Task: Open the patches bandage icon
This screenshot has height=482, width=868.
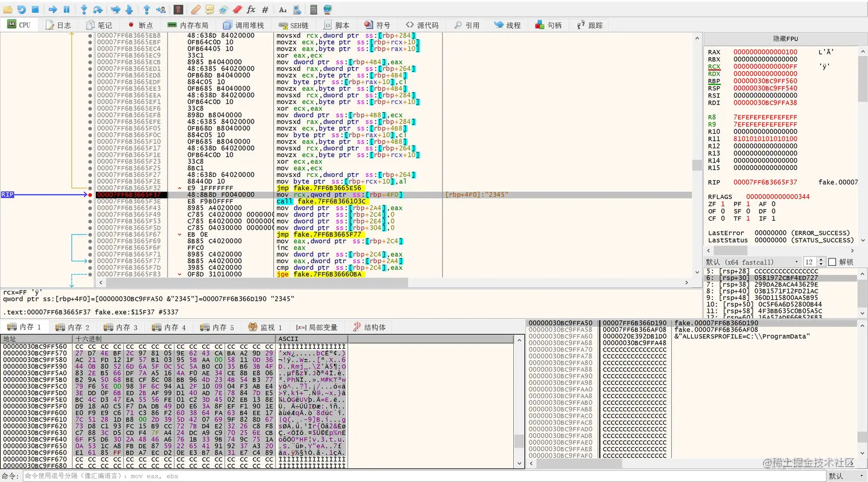Action: click(x=195, y=10)
